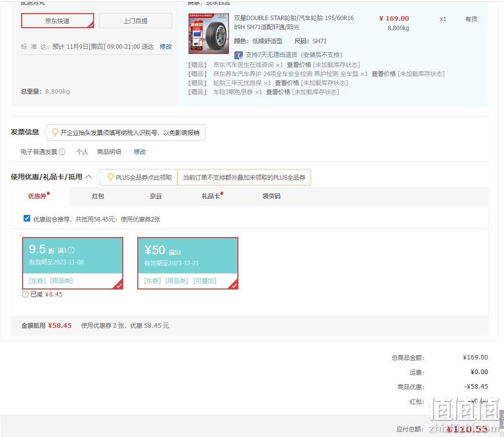Click 运费 value ¥0.00
The width and height of the screenshot is (504, 437).
(x=479, y=372)
